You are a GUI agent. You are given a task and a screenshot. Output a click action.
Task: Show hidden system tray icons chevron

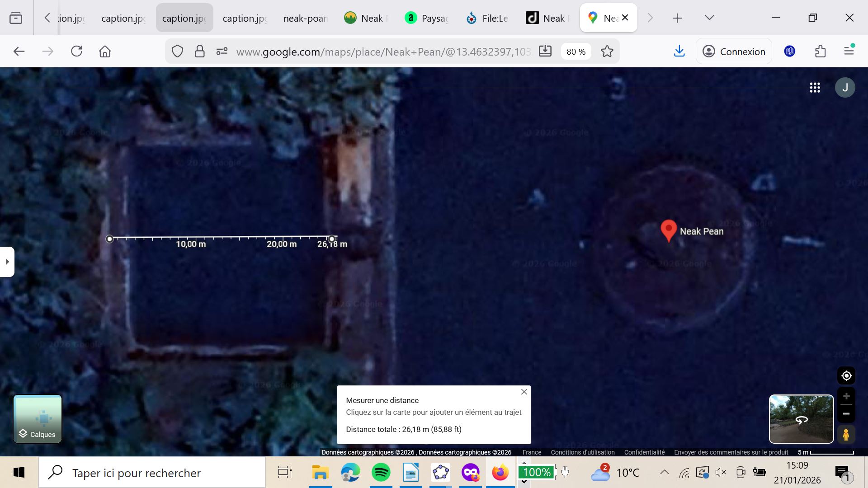tap(664, 473)
